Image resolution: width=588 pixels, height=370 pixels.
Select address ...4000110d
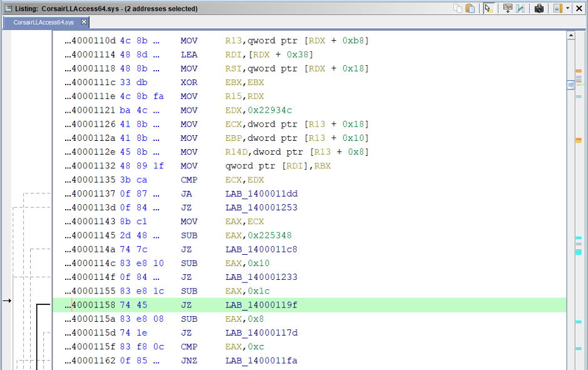click(x=90, y=41)
